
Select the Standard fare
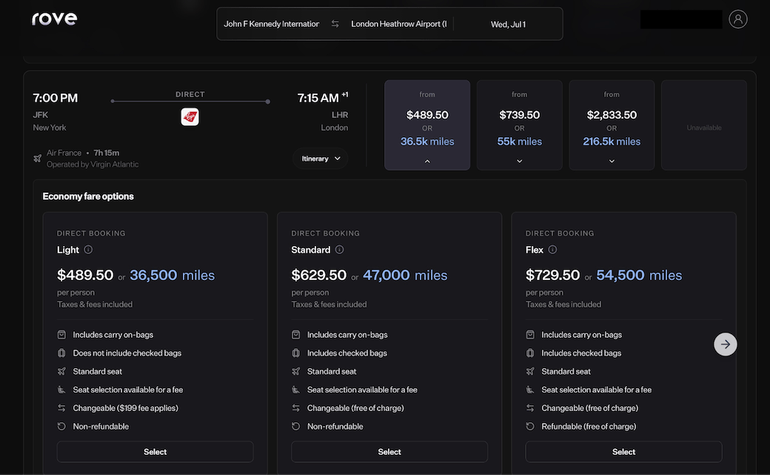coord(389,452)
